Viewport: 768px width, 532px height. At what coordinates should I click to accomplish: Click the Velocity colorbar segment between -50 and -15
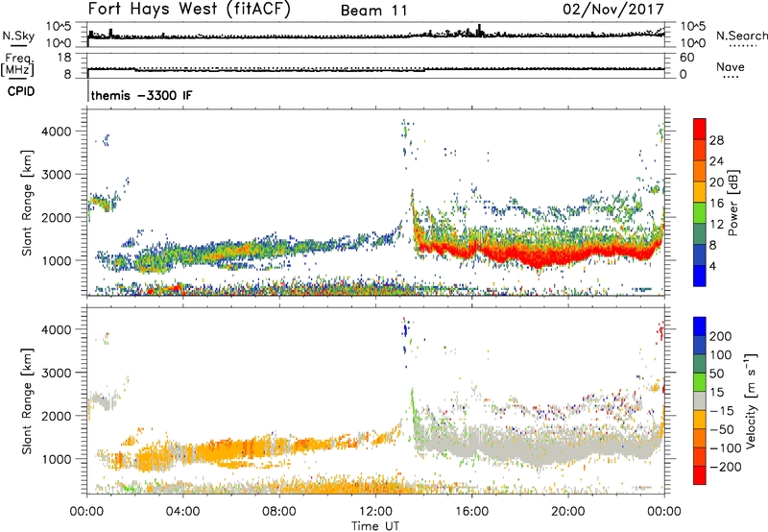[x=700, y=420]
